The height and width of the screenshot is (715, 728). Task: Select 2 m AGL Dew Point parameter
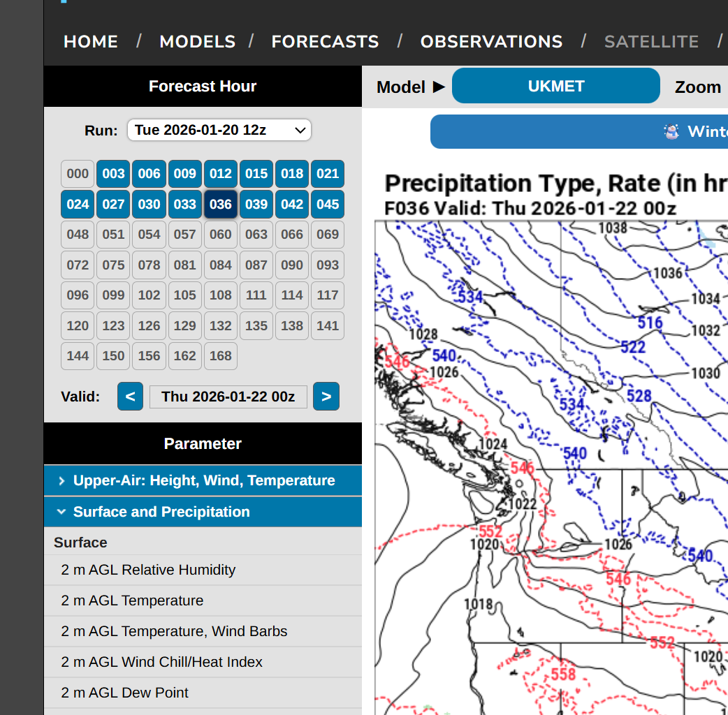pyautogui.click(x=124, y=693)
